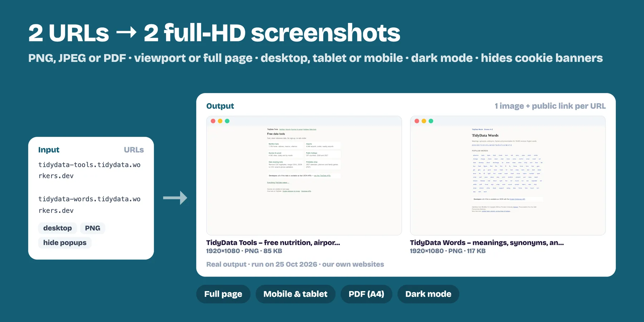Image resolution: width=644 pixels, height=322 pixels.
Task: Click the 'Input' heading
Action: [x=49, y=150]
